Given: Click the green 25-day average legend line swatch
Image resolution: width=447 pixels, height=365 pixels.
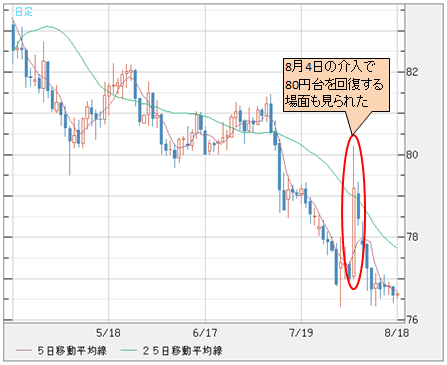Looking at the screenshot, I should (x=129, y=350).
